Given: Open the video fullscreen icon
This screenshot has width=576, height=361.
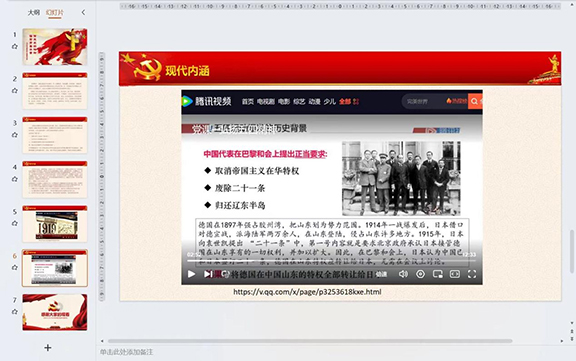Looking at the screenshot, I should [472, 274].
